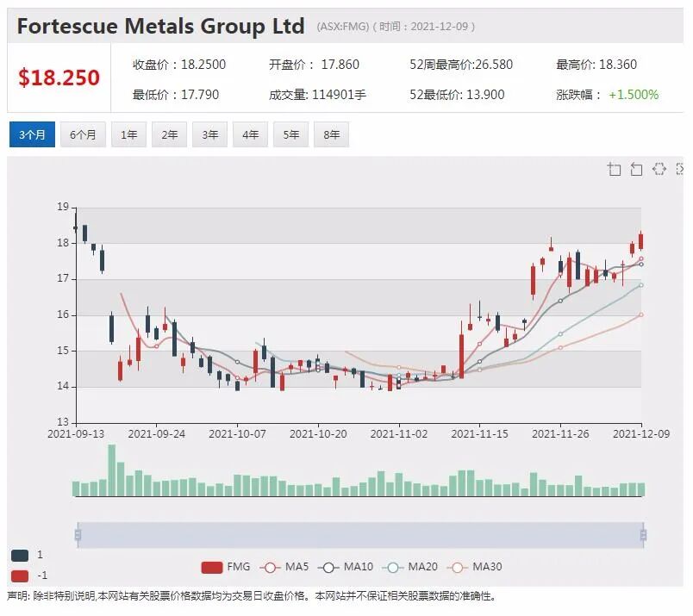Click the last red candlestick on 2021-12-09
The height and width of the screenshot is (616, 693).
(x=640, y=241)
